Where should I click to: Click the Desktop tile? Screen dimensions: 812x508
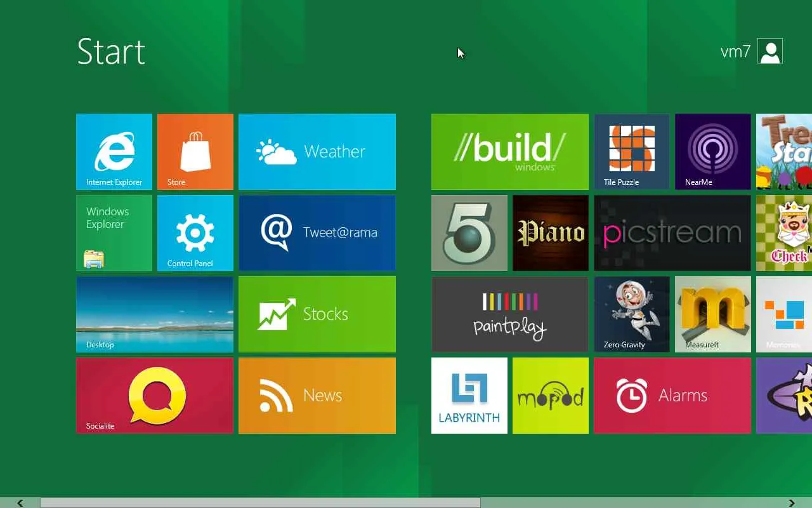pos(155,314)
